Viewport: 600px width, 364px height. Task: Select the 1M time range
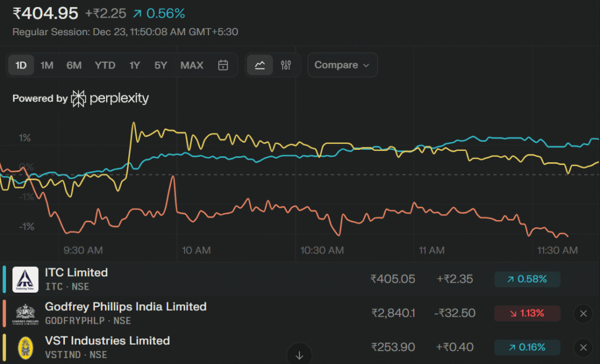click(x=47, y=65)
